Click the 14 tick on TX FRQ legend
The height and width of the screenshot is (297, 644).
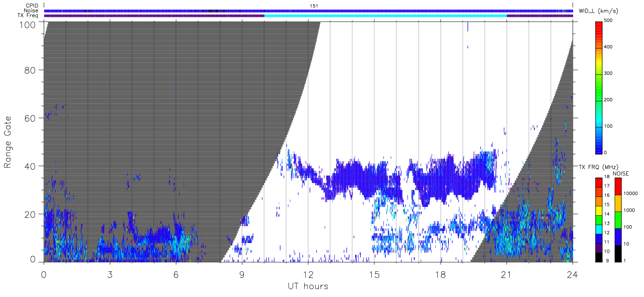point(607,214)
